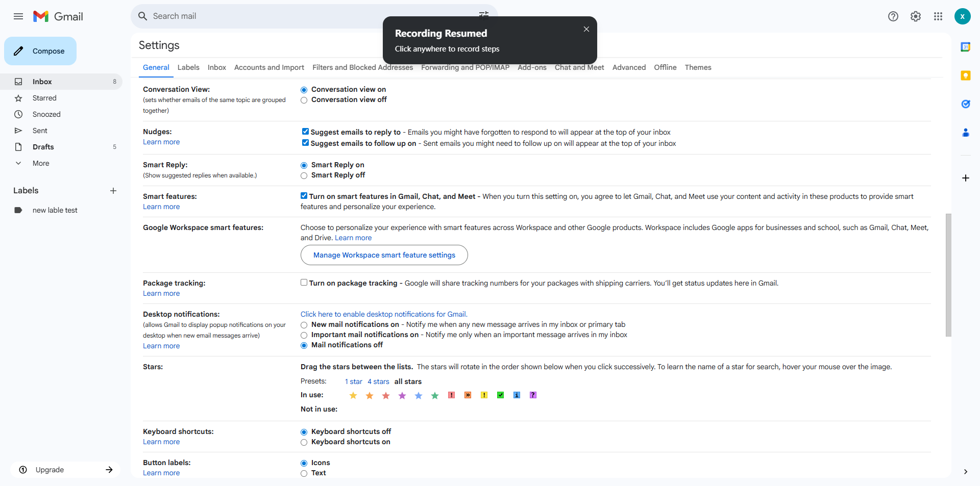Click enable desktop notifications link
Image resolution: width=980 pixels, height=486 pixels.
tap(384, 314)
